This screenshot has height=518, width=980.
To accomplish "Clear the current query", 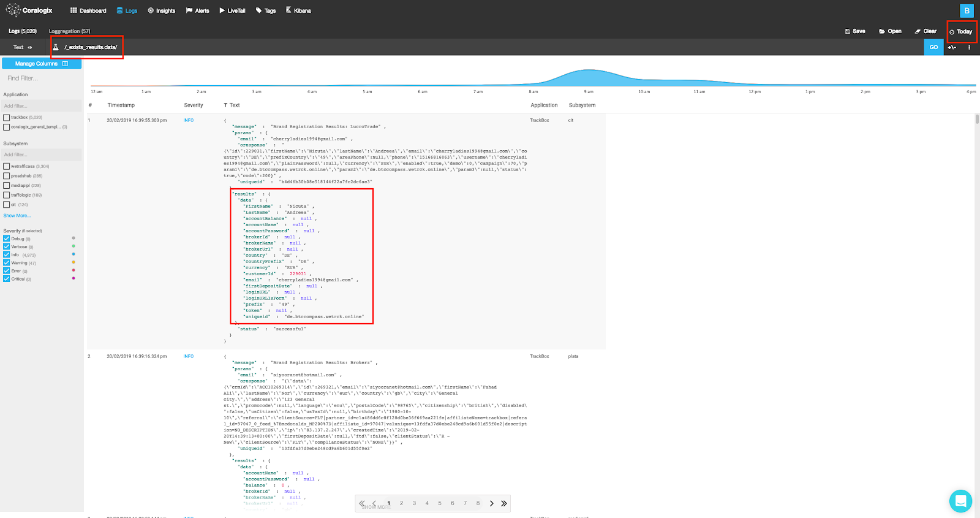I will coord(925,31).
